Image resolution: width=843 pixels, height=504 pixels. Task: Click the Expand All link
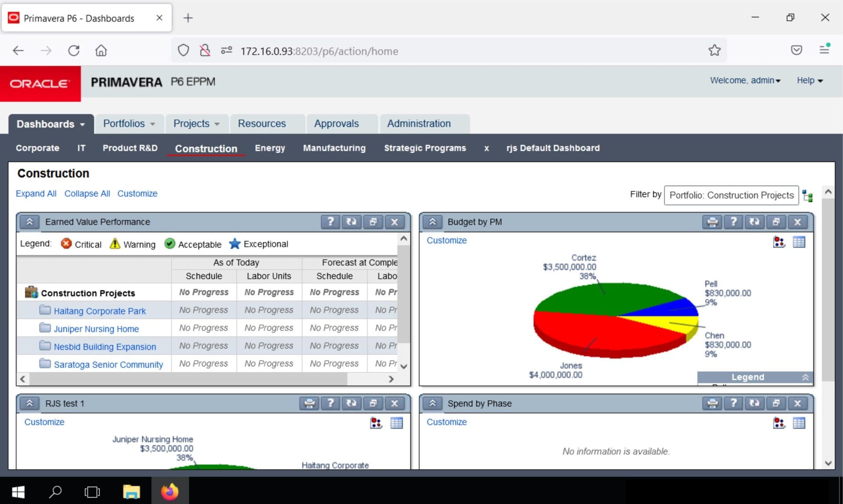click(36, 193)
